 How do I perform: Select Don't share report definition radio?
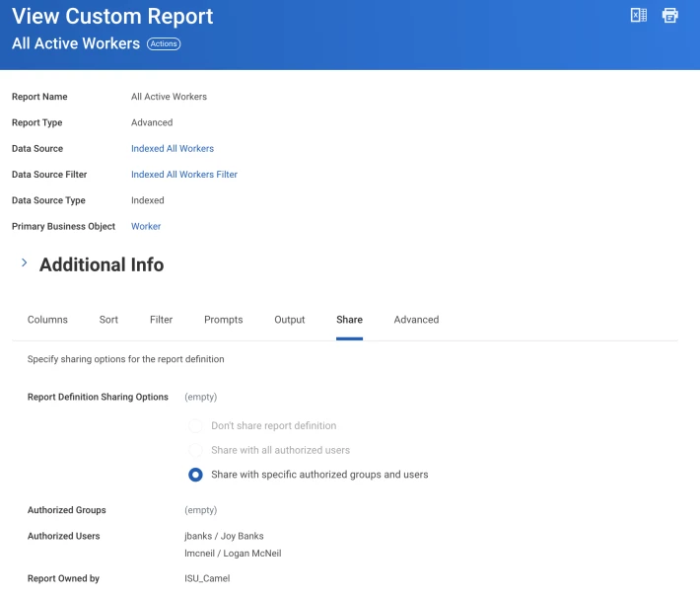coord(195,425)
